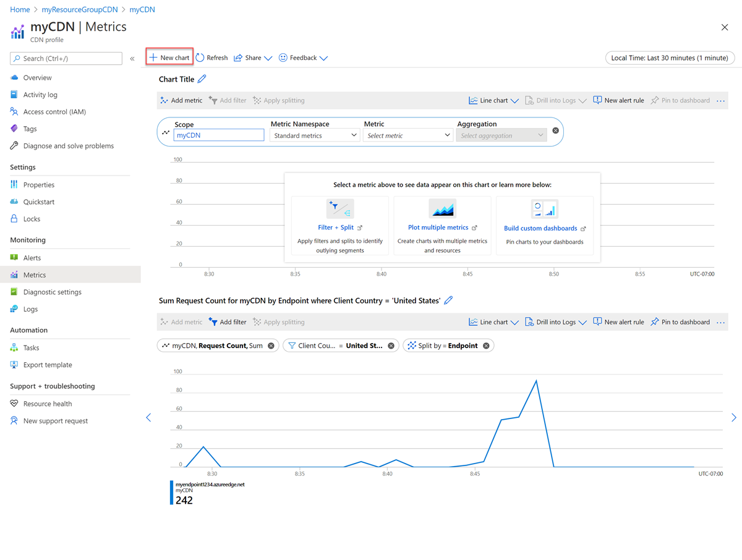Image resolution: width=742 pixels, height=560 pixels.
Task: Open the Feedback dropdown
Action: [x=303, y=57]
